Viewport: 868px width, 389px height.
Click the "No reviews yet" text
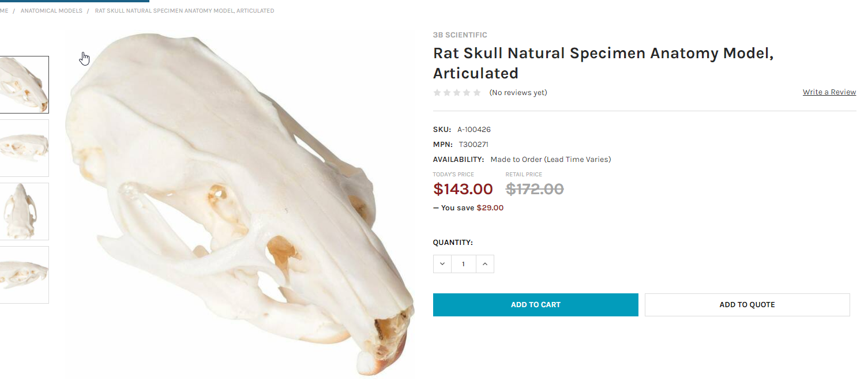coord(518,93)
